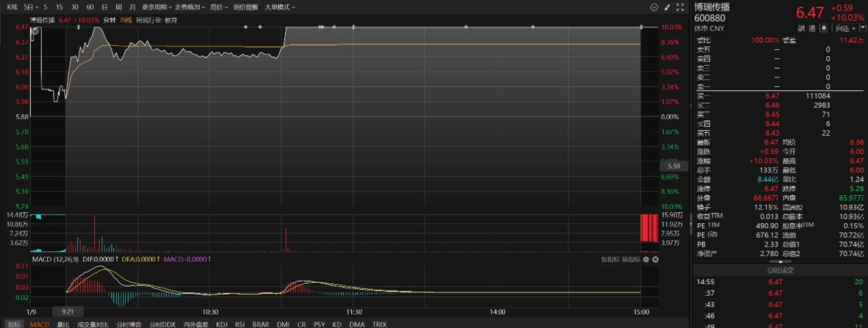Screen dimensions: 868x328
Task: Expand the chart to fullscreen
Action: coord(680,7)
